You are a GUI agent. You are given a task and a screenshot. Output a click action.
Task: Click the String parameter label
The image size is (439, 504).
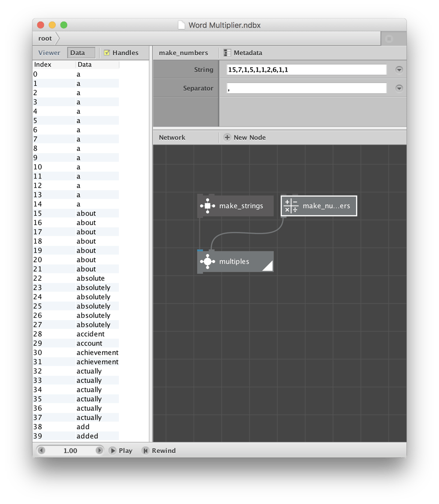[204, 70]
